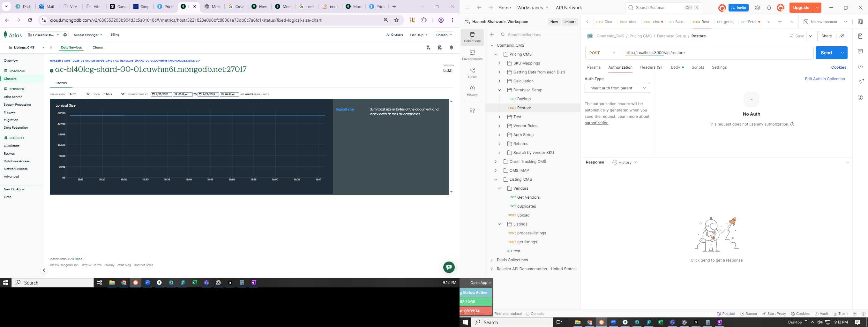Open Console in Postman footer
The height and width of the screenshot is (327, 868).
(x=535, y=314)
